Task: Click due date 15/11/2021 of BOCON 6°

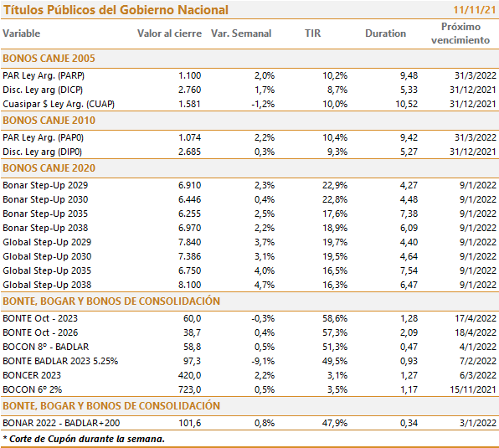Action: click(x=473, y=389)
